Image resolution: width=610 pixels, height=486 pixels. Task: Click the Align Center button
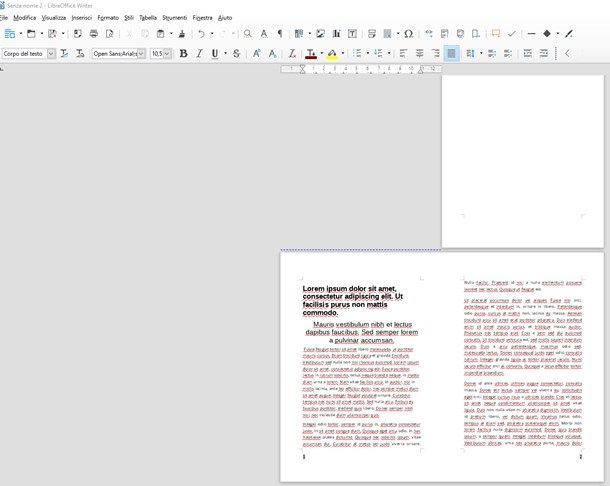pos(418,53)
